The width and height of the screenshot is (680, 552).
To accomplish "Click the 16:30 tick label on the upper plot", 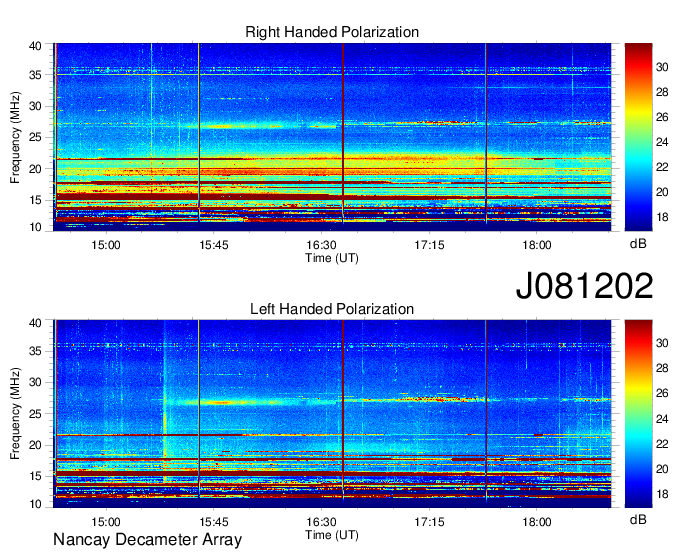I will coord(321,245).
